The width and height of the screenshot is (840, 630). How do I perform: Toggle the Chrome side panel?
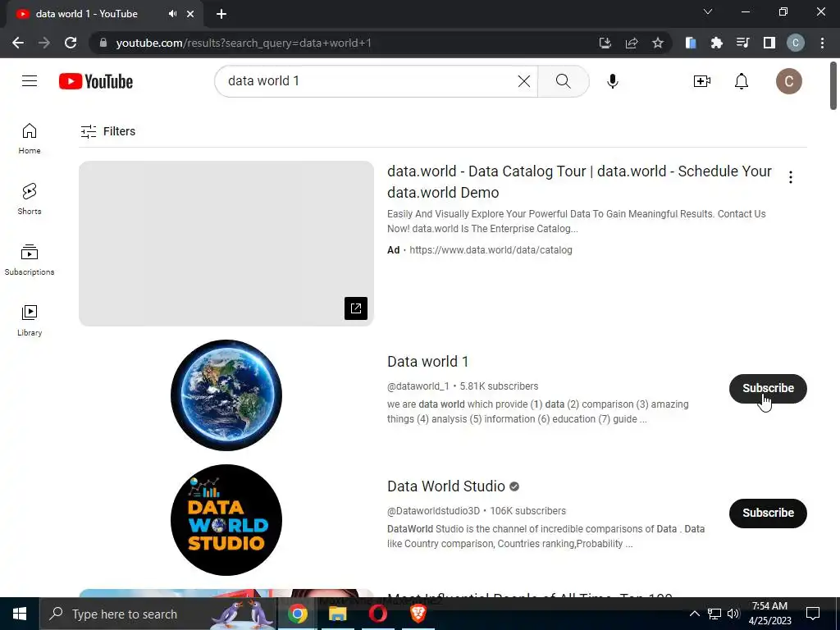click(x=769, y=43)
